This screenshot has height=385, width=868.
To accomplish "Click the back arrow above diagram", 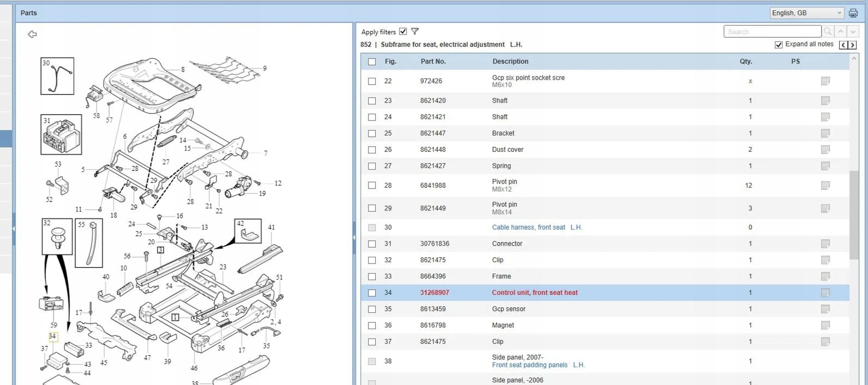I will pos(32,34).
